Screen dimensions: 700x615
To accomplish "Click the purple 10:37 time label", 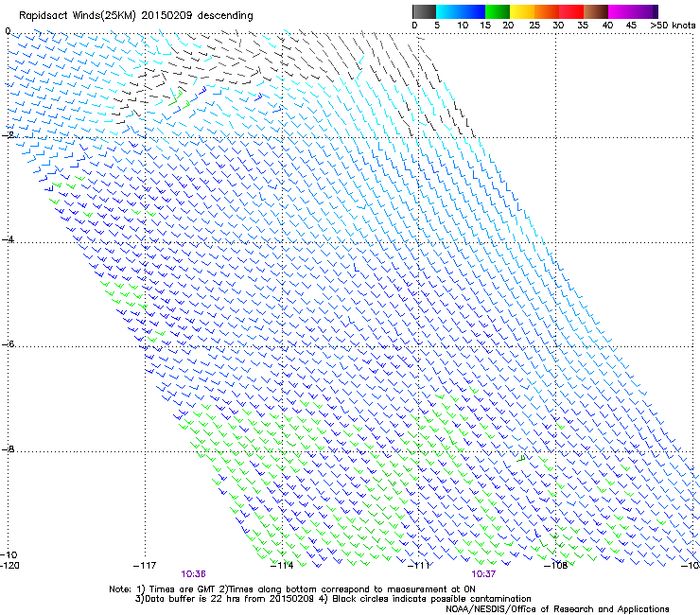I will tap(483, 574).
